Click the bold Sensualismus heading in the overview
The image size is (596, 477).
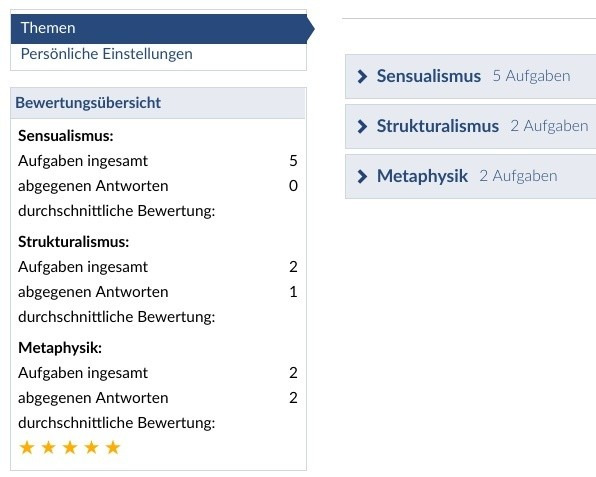pyautogui.click(x=66, y=136)
